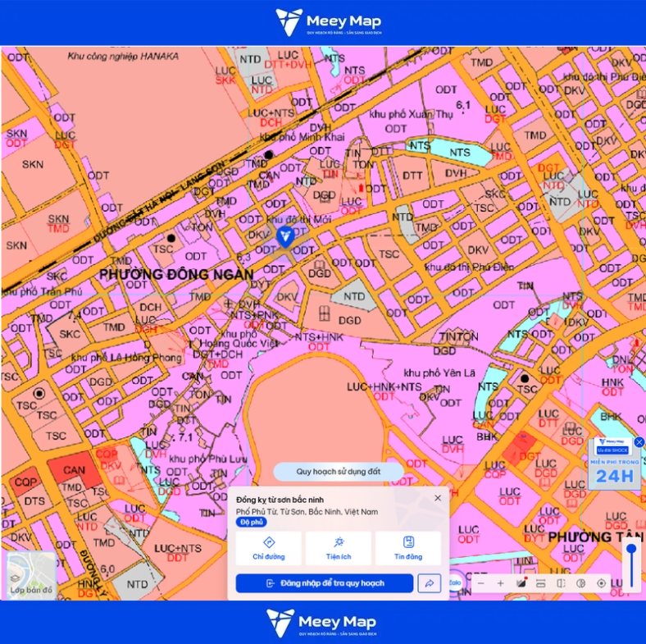Screen dimensions: 646x644
Task: Open the Miễn phí trong 24H promo
Action: [615, 464]
